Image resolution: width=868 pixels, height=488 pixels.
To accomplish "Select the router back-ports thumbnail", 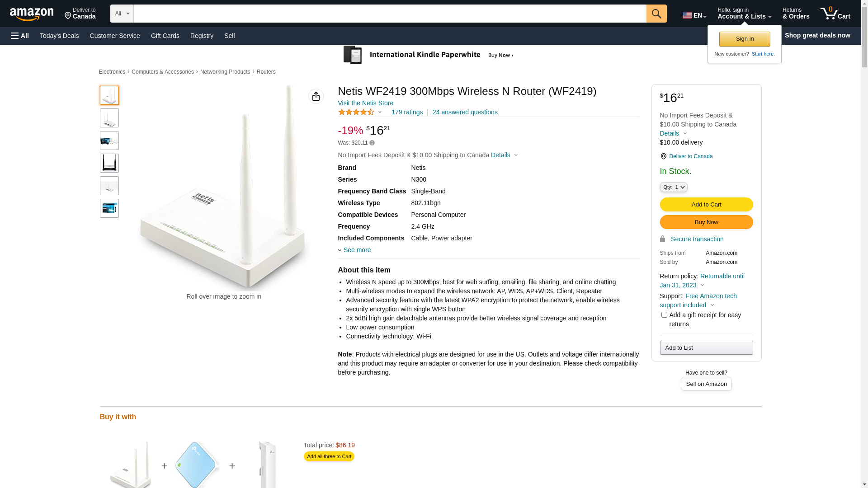I will (x=109, y=163).
